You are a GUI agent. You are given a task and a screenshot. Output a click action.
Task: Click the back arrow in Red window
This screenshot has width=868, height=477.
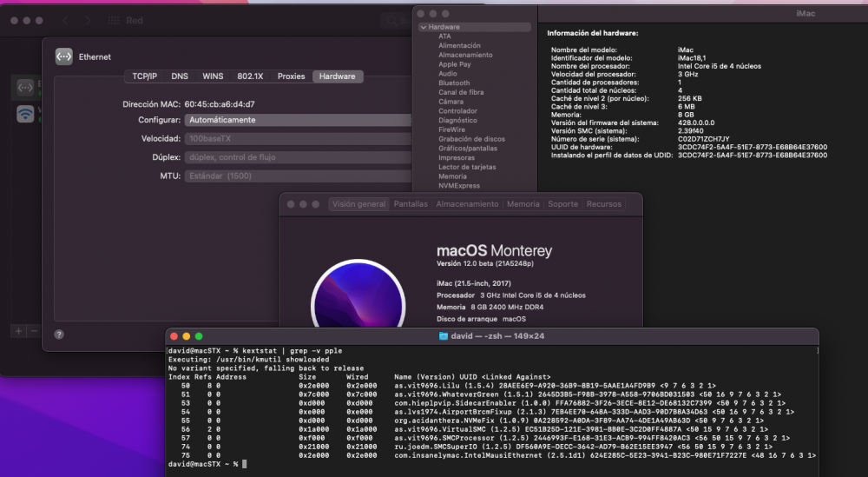click(x=66, y=21)
